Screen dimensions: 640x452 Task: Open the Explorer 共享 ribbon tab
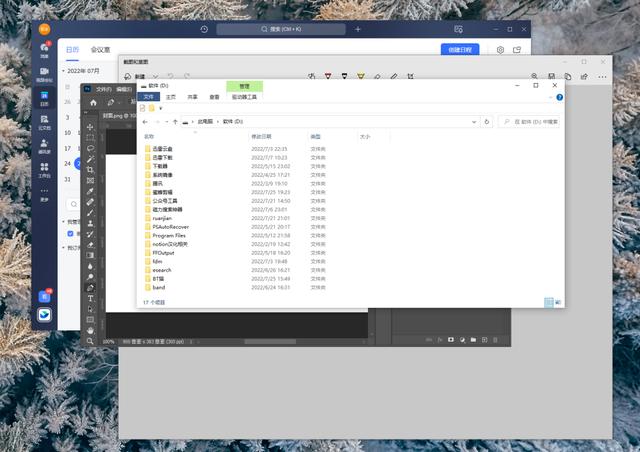(x=193, y=97)
